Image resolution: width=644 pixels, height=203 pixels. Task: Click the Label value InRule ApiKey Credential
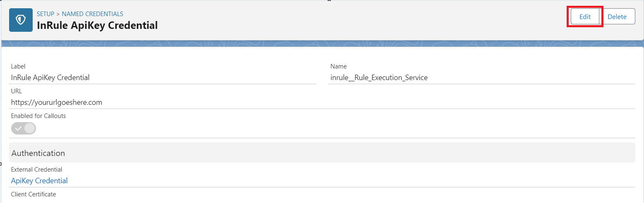point(50,78)
